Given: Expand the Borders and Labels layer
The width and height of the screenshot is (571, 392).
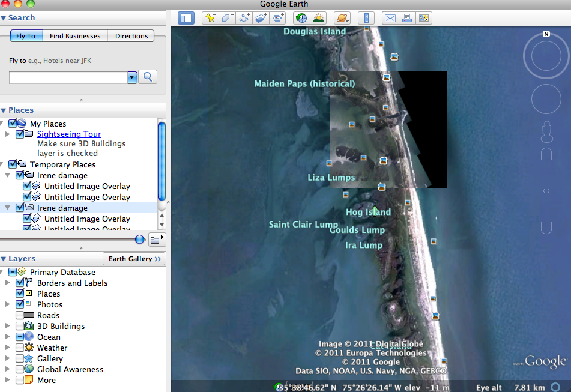Looking at the screenshot, I should coord(8,282).
